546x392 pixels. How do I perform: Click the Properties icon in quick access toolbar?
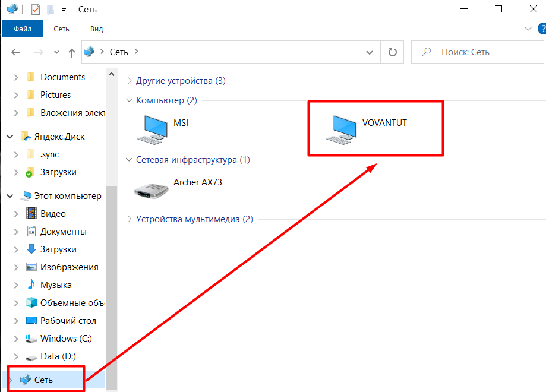36,10
